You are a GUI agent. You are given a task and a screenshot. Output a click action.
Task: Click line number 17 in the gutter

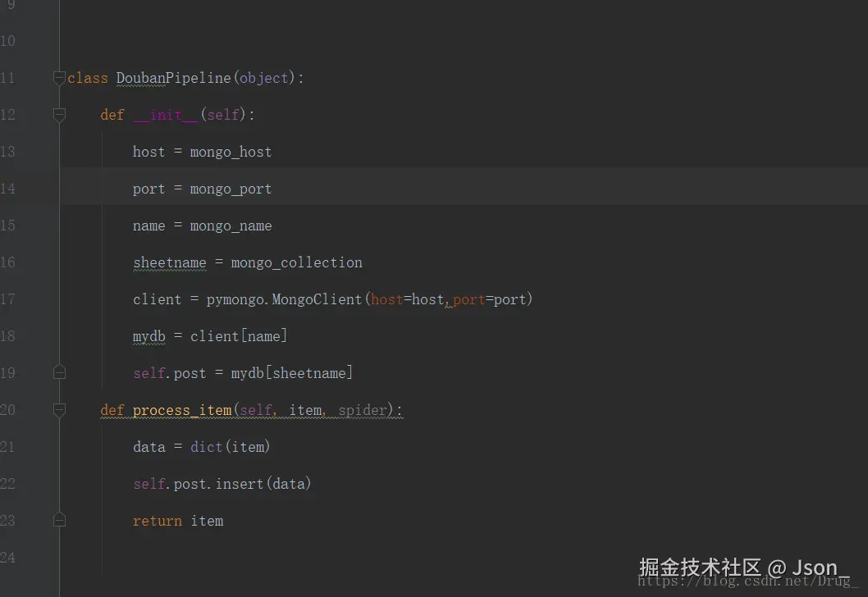7,299
